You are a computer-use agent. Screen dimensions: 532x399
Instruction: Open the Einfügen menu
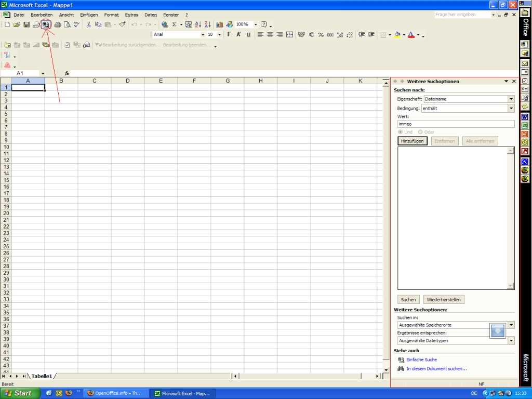pos(89,15)
